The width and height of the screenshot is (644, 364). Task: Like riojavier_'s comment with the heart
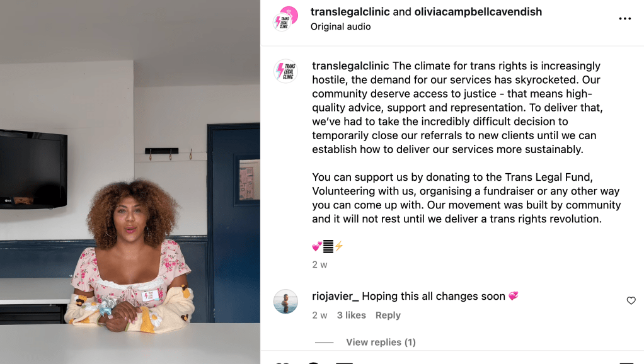point(631,301)
